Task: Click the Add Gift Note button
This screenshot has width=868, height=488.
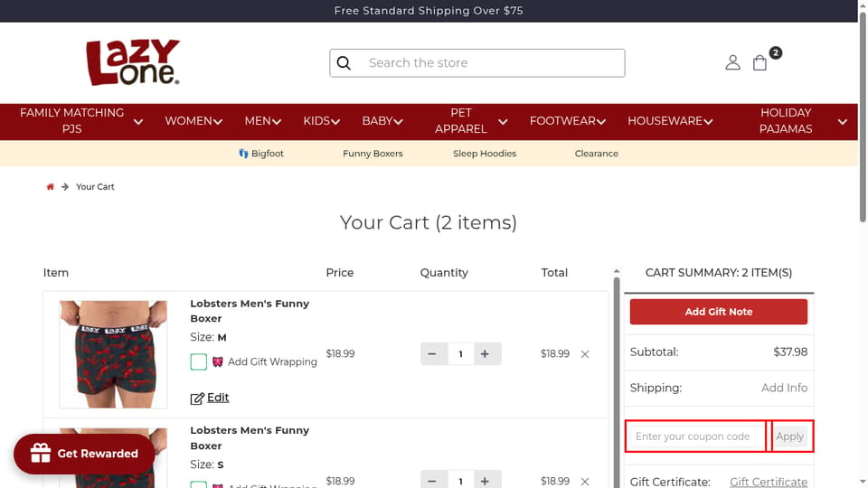Action: pos(718,312)
